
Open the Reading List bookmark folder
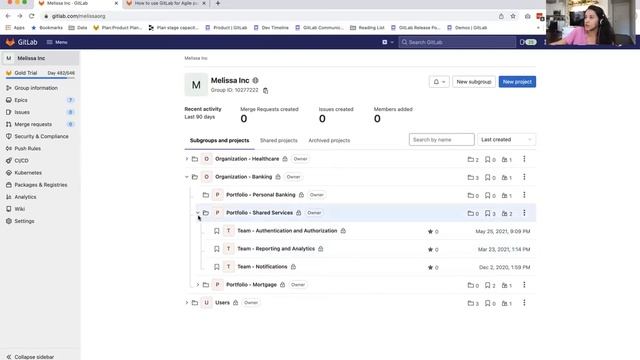pos(367,28)
